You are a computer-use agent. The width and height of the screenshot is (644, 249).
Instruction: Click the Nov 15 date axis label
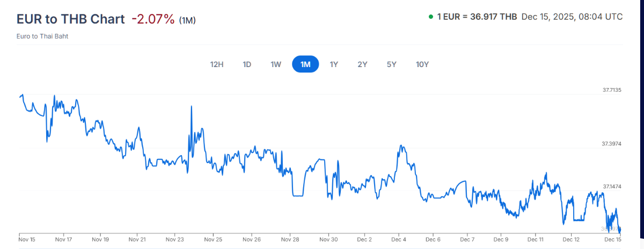click(26, 239)
